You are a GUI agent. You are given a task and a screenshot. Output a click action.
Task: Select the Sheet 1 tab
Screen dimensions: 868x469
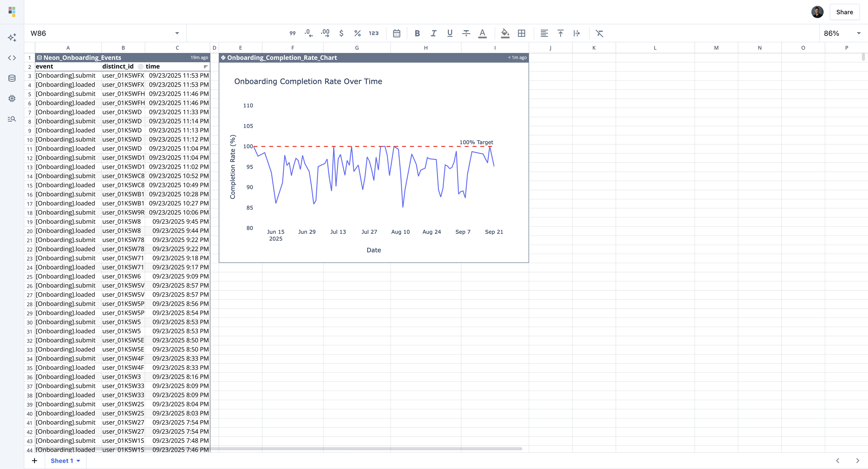coord(62,461)
